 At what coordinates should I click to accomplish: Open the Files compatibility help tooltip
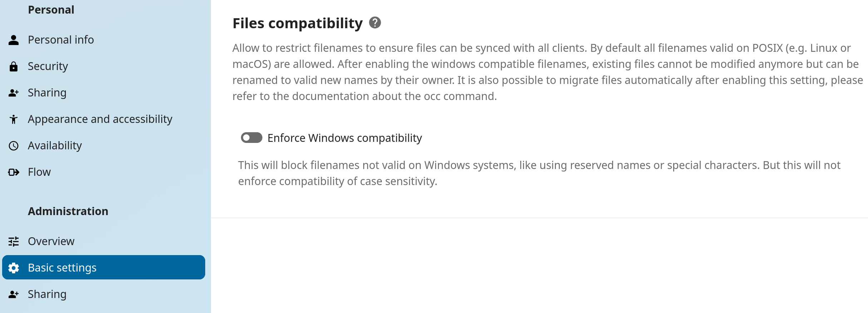coord(374,23)
